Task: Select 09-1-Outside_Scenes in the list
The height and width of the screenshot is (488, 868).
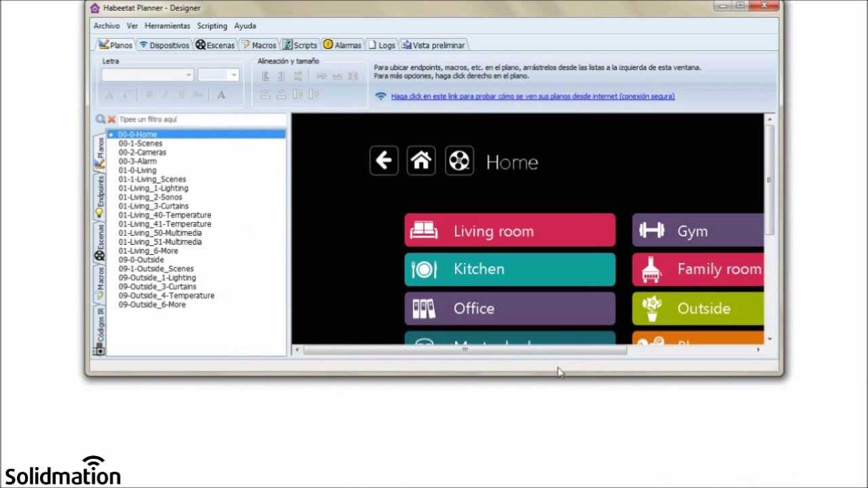Action: click(x=156, y=268)
